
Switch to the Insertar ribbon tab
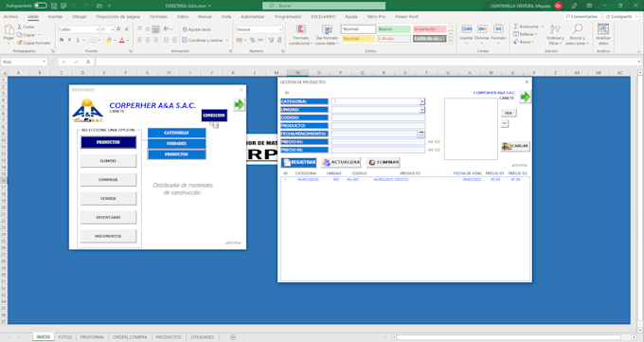tap(55, 16)
